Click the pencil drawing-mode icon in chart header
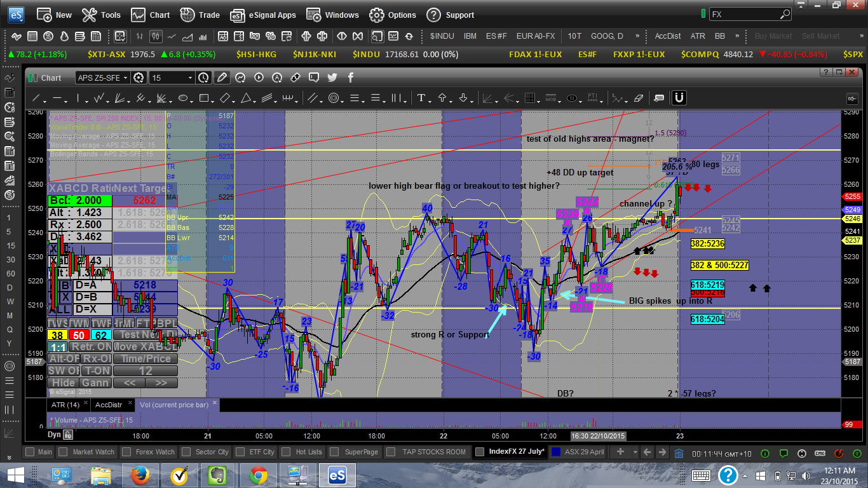 222,78
